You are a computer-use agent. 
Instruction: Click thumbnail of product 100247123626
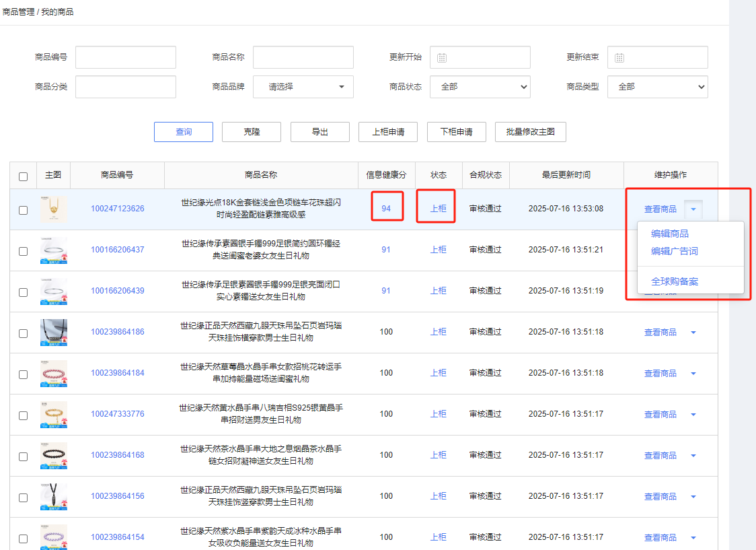pyautogui.click(x=53, y=209)
